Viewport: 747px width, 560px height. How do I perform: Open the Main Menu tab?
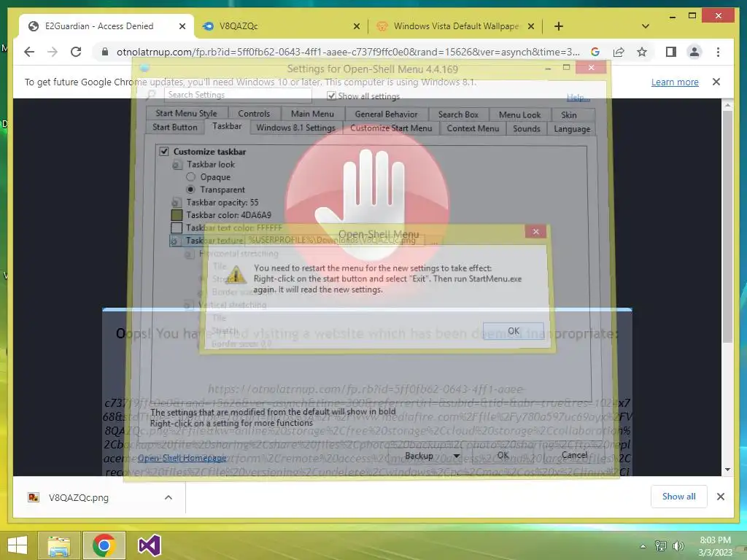point(312,114)
